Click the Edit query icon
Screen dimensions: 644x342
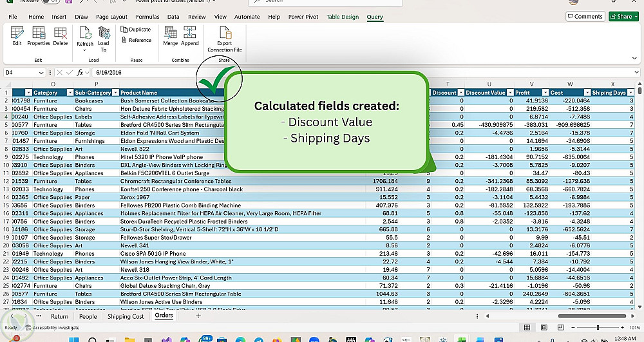17,33
